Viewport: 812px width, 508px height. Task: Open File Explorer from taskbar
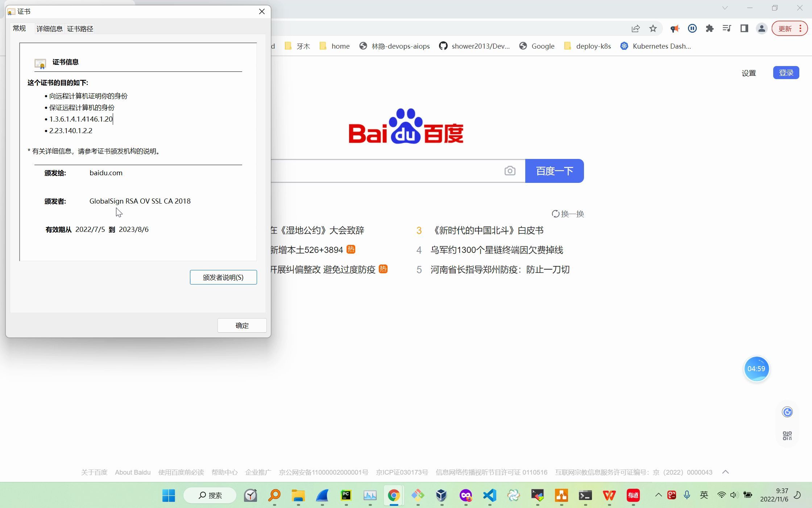[x=298, y=495]
